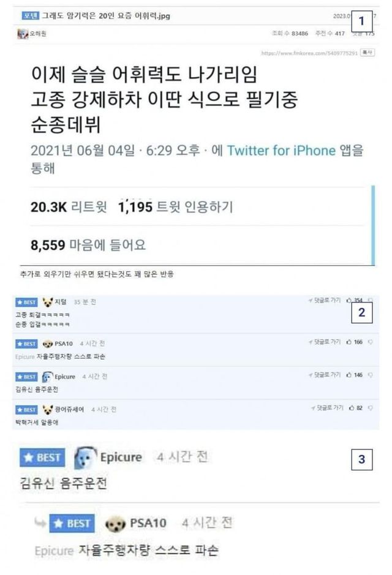Open the fmkorea.com post URL link

click(x=309, y=53)
